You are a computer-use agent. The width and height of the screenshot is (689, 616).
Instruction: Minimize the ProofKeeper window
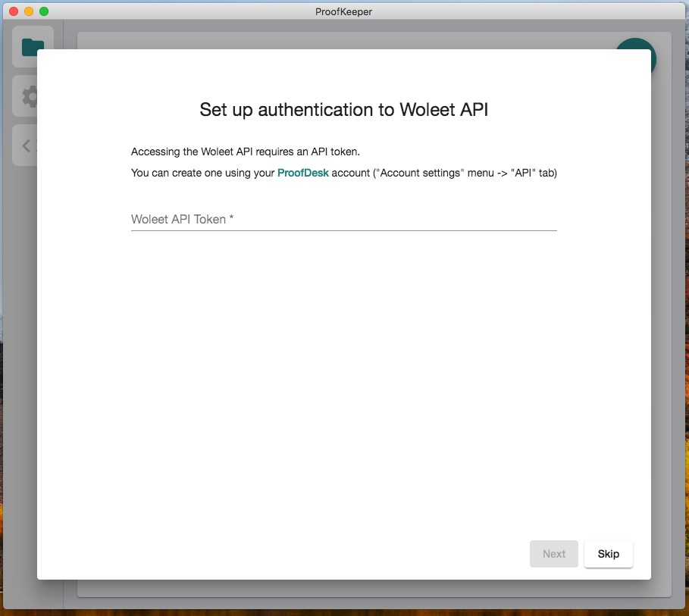[29, 11]
